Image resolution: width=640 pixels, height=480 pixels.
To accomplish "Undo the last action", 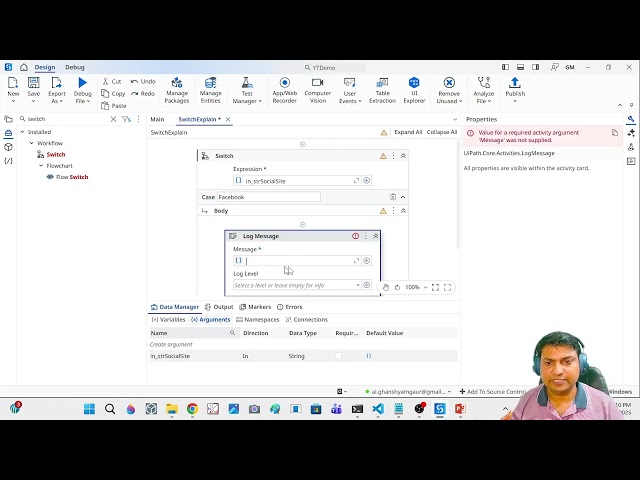I will (x=143, y=81).
